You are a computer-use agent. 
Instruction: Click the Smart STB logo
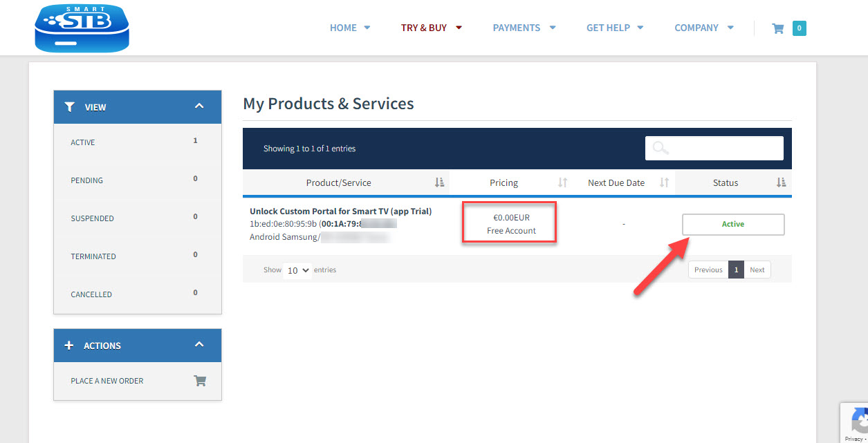point(82,28)
